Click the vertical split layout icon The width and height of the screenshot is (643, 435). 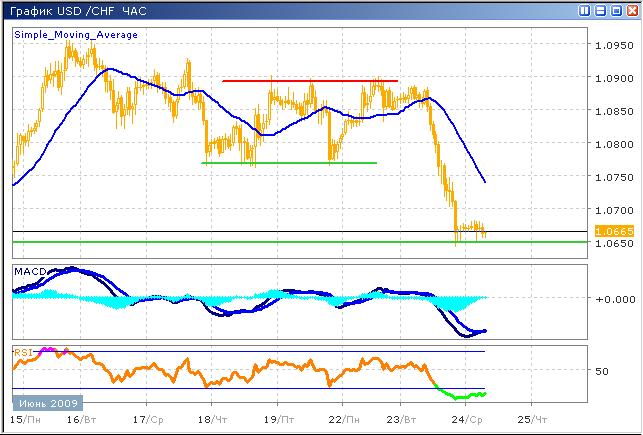586,10
